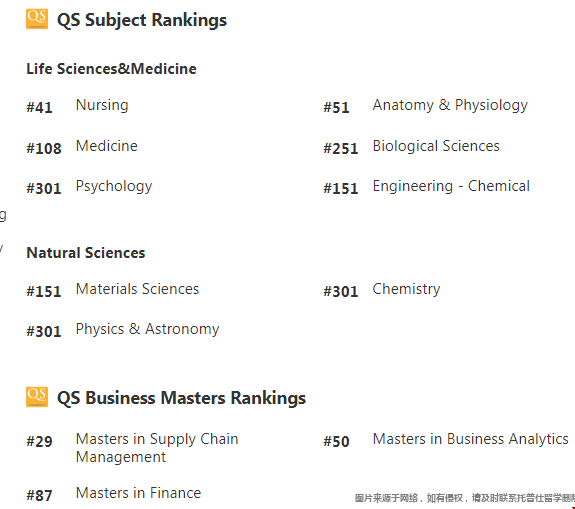The image size is (575, 509).
Task: Click the #29 rank beside Supply Chain
Action: pyautogui.click(x=39, y=441)
